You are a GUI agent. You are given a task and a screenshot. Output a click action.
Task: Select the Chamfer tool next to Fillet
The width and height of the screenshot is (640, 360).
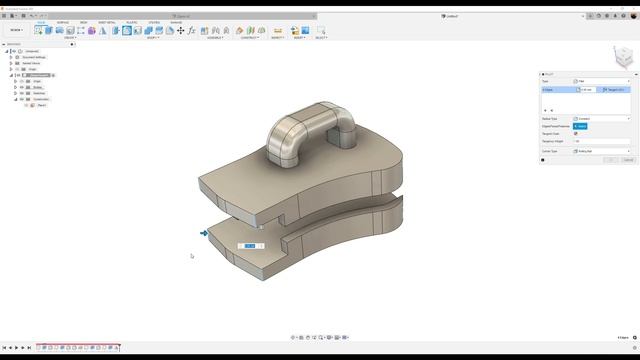point(138,30)
